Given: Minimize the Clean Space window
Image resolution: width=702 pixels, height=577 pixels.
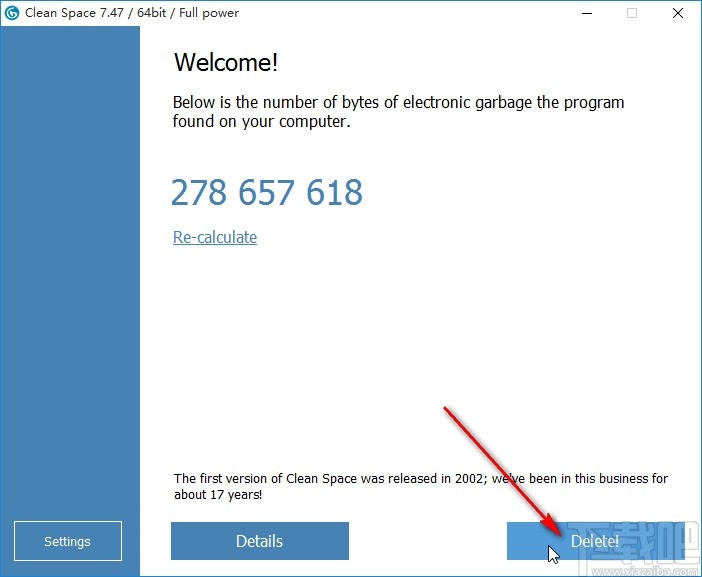Looking at the screenshot, I should coord(587,13).
